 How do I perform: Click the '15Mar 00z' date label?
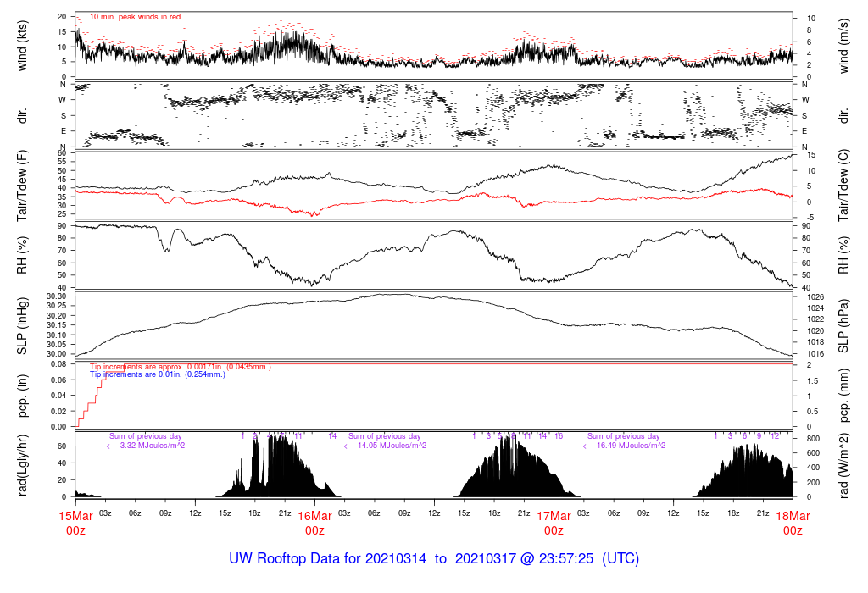click(x=75, y=524)
